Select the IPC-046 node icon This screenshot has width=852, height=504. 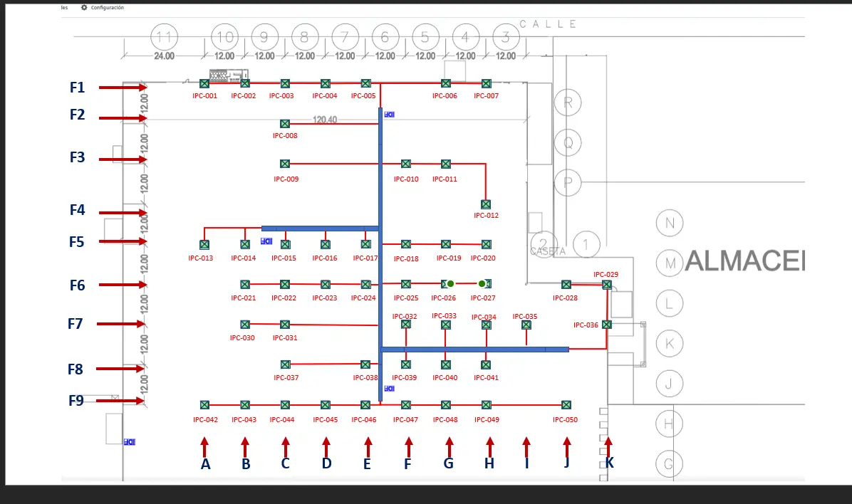coord(365,404)
